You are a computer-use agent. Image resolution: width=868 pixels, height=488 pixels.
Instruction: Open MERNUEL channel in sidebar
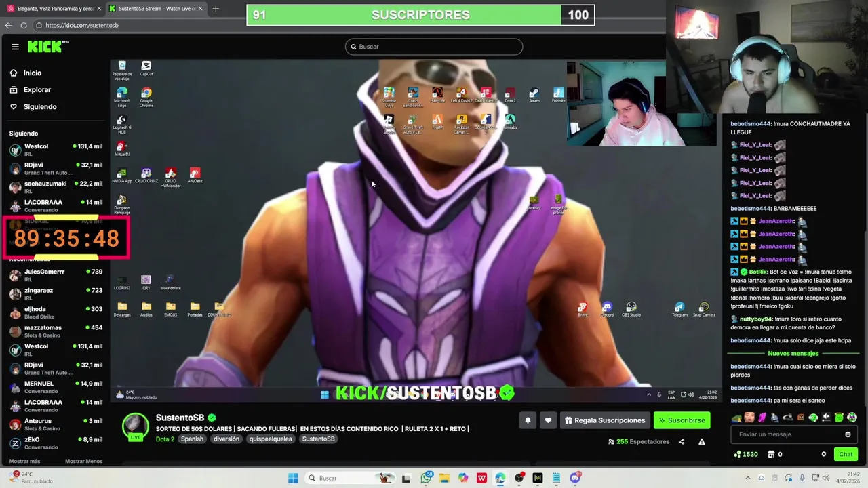tap(56, 387)
